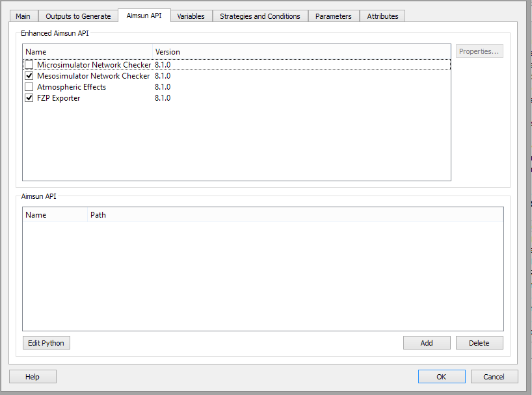
Task: Open the Edit Python editor
Action: click(x=46, y=342)
